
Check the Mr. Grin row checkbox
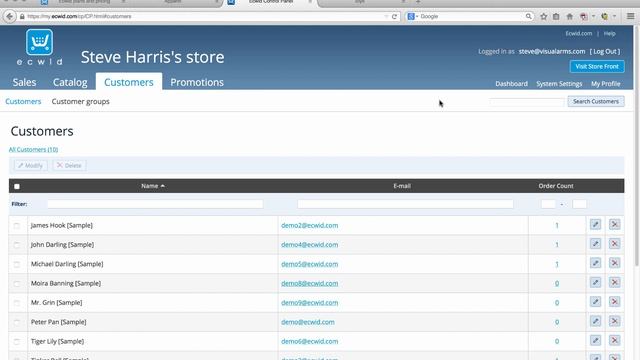coord(17,303)
